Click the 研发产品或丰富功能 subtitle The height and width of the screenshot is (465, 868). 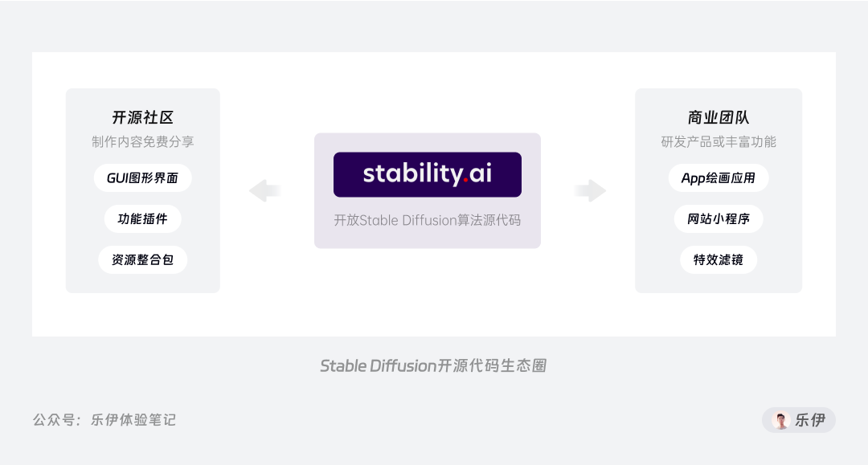click(x=719, y=142)
